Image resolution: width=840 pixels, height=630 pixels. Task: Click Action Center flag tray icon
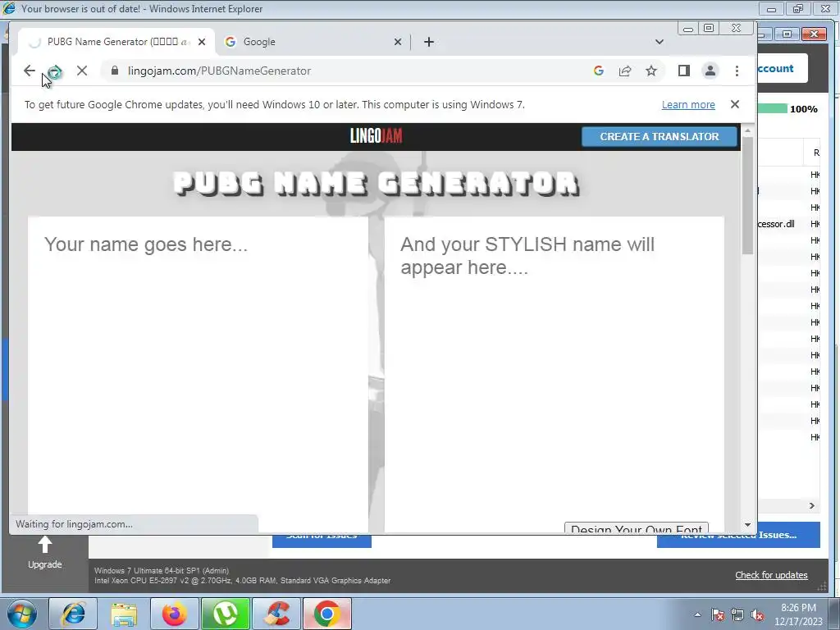point(718,614)
